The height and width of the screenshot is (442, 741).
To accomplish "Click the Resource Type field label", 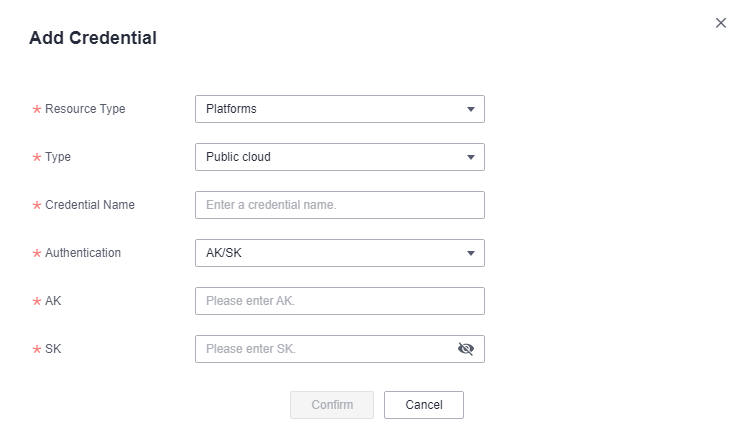I will coord(85,109).
